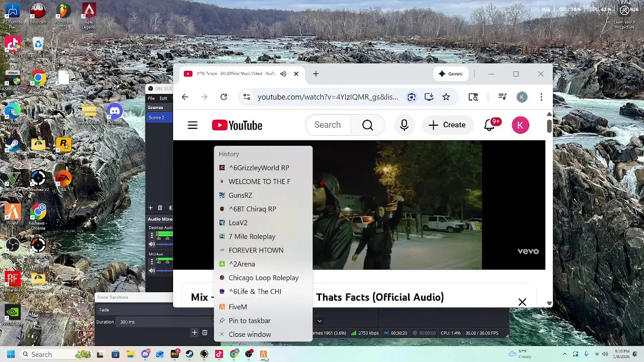The width and height of the screenshot is (644, 362).
Task: Open OBS File menu
Action: tap(151, 99)
